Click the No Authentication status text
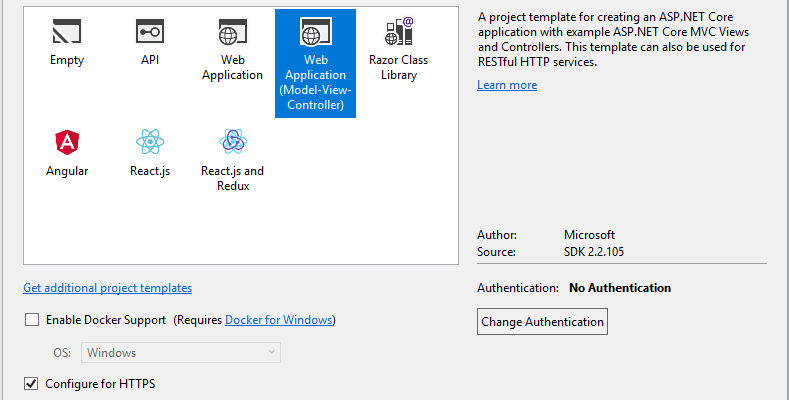Image resolution: width=789 pixels, height=400 pixels. [x=619, y=288]
